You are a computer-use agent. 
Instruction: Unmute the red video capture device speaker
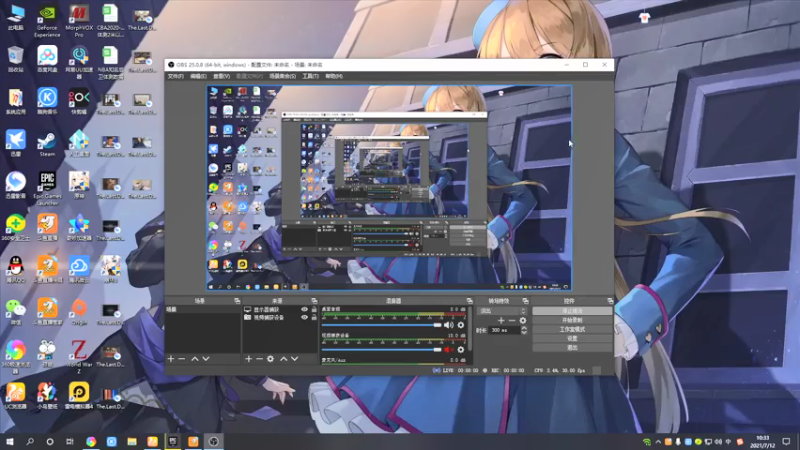click(x=448, y=349)
